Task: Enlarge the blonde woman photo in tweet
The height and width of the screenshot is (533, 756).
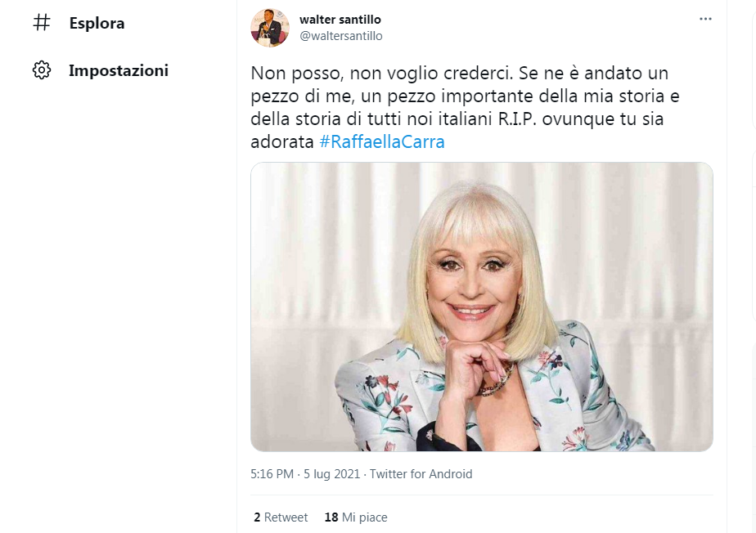Action: (481, 307)
